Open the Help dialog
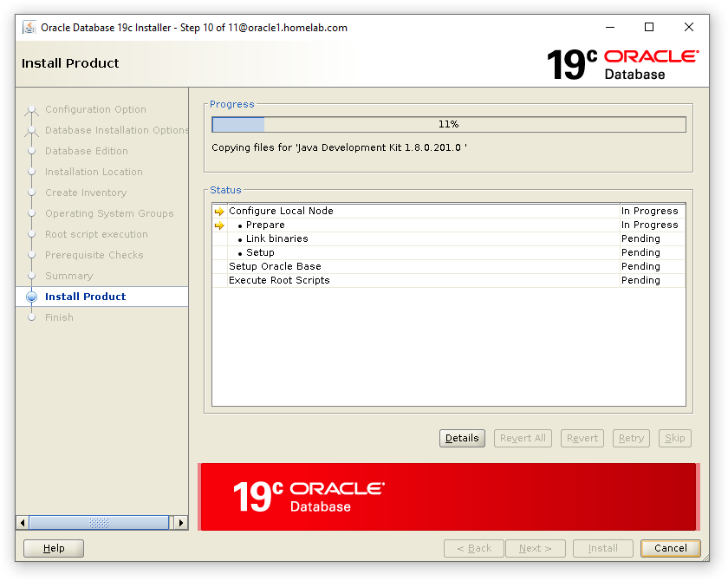 click(x=54, y=548)
